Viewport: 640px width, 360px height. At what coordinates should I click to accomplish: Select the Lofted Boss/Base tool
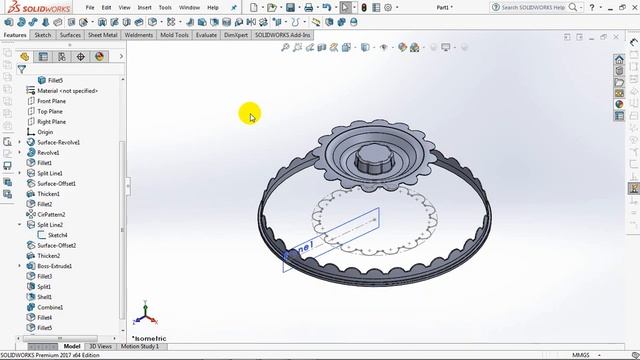tap(45, 22)
